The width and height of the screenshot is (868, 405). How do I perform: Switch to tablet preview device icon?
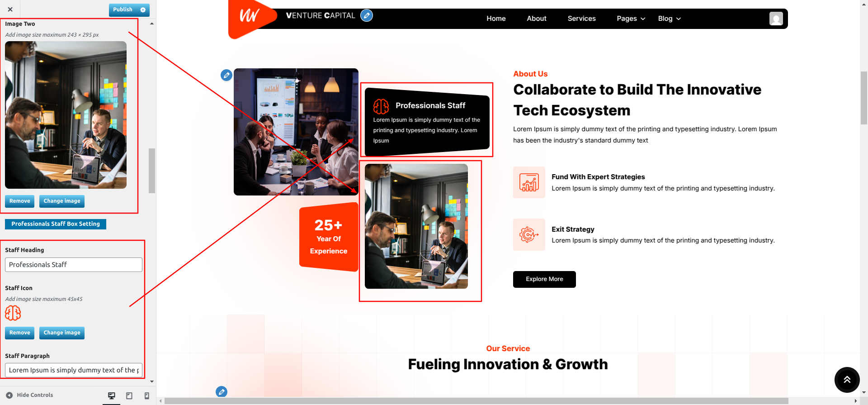[129, 395]
